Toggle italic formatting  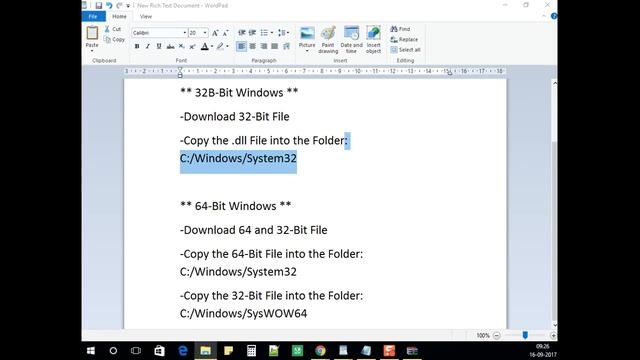click(148, 47)
